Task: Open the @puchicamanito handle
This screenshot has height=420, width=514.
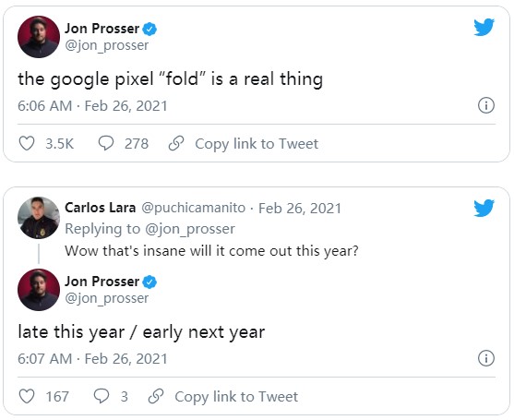Action: pyautogui.click(x=194, y=209)
